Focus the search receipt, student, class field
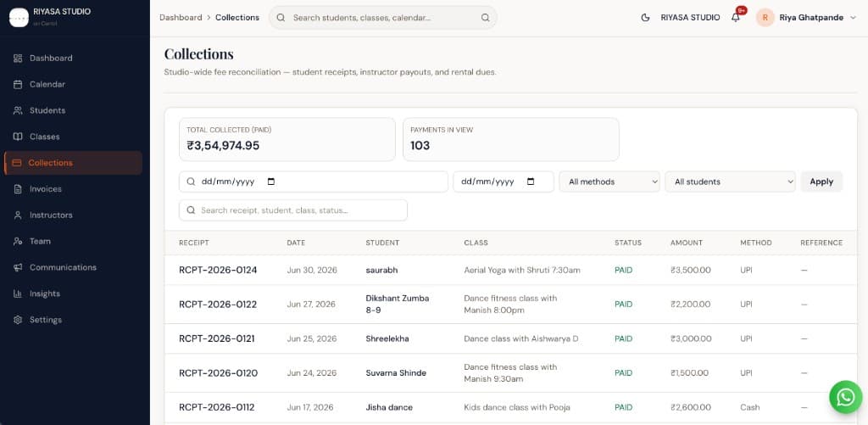The image size is (868, 425). click(x=293, y=210)
